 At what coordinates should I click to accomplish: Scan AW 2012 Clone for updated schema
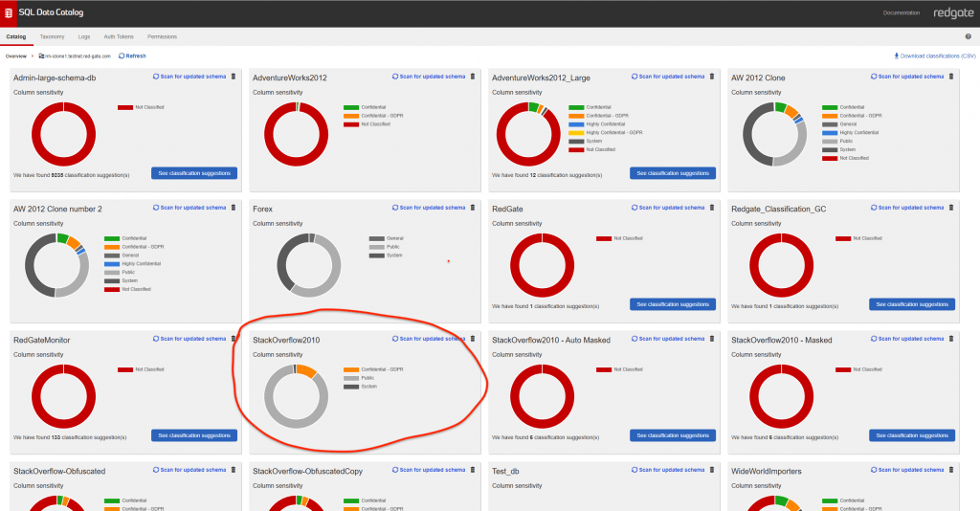pos(907,77)
